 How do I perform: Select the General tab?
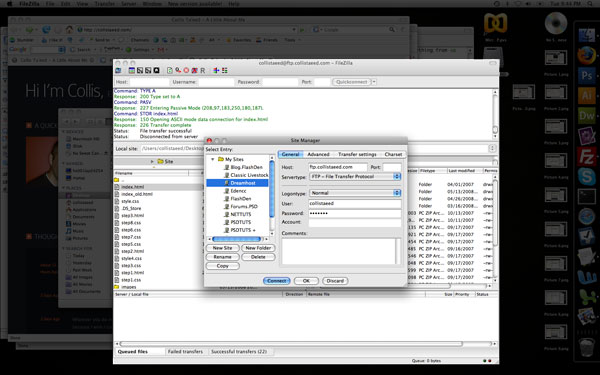290,154
